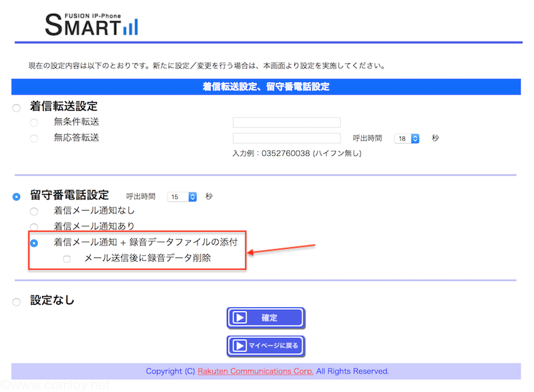
Task: Choose the 無応答転送 radio option
Action: pos(34,139)
